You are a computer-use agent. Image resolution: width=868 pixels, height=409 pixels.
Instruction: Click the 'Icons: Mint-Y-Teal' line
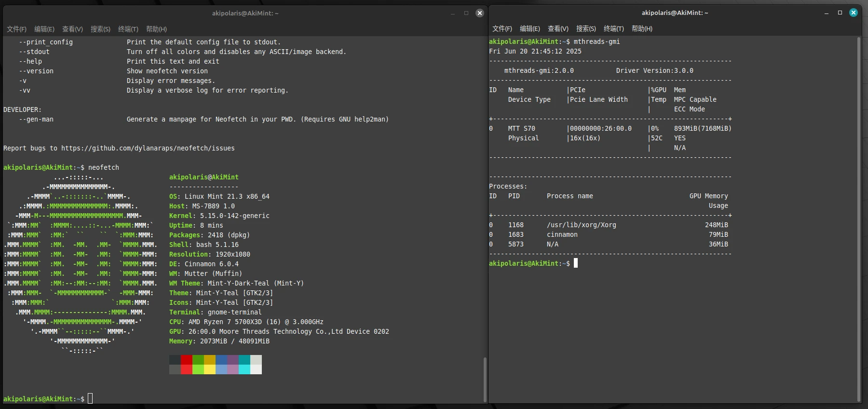click(x=221, y=302)
